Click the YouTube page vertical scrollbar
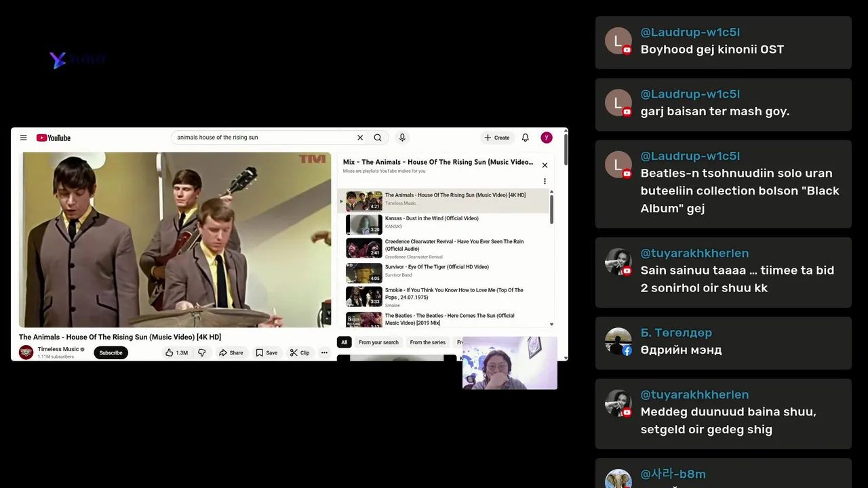 click(566, 149)
